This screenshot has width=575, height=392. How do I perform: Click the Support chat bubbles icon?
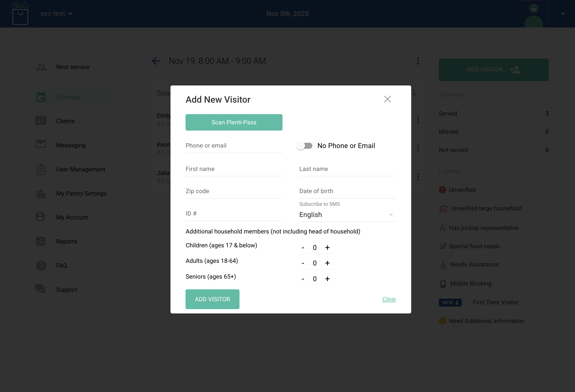pyautogui.click(x=40, y=289)
